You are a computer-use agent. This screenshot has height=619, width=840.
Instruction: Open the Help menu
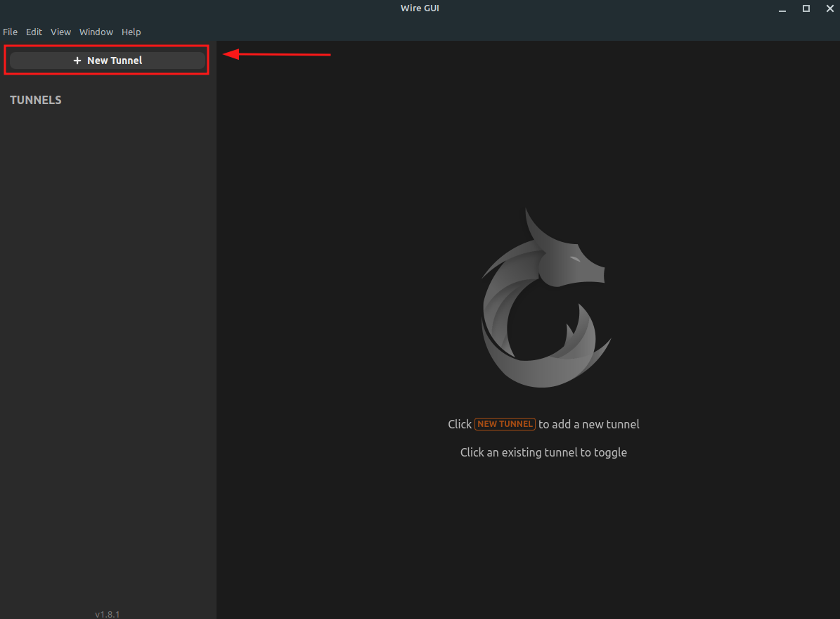pyautogui.click(x=131, y=32)
